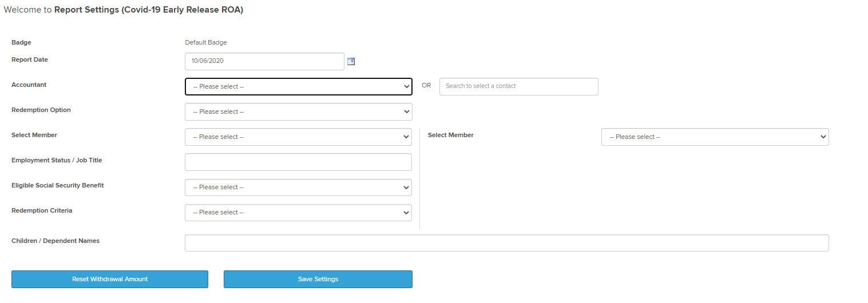Click the Default Badge text
Image resolution: width=868 pixels, height=303 pixels.
(x=206, y=42)
